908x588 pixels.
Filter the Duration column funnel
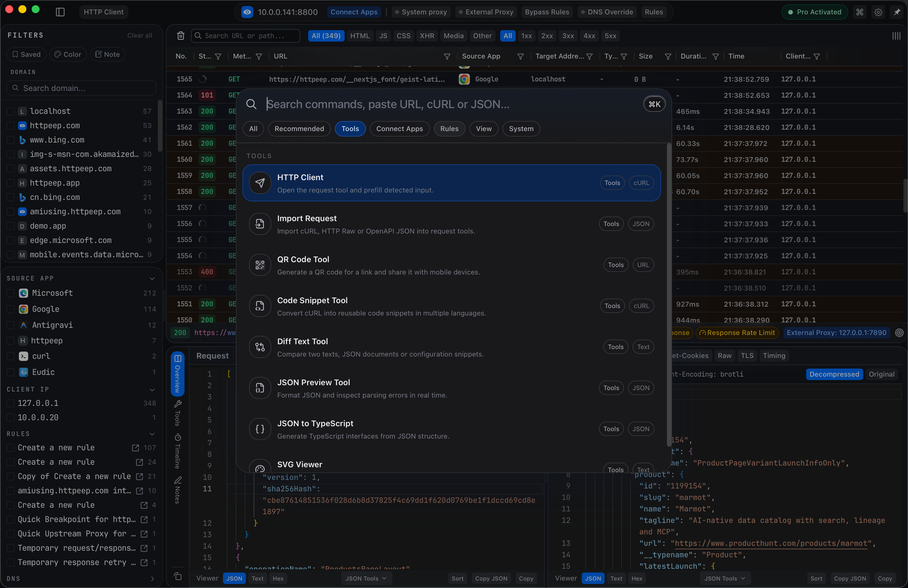coord(716,57)
